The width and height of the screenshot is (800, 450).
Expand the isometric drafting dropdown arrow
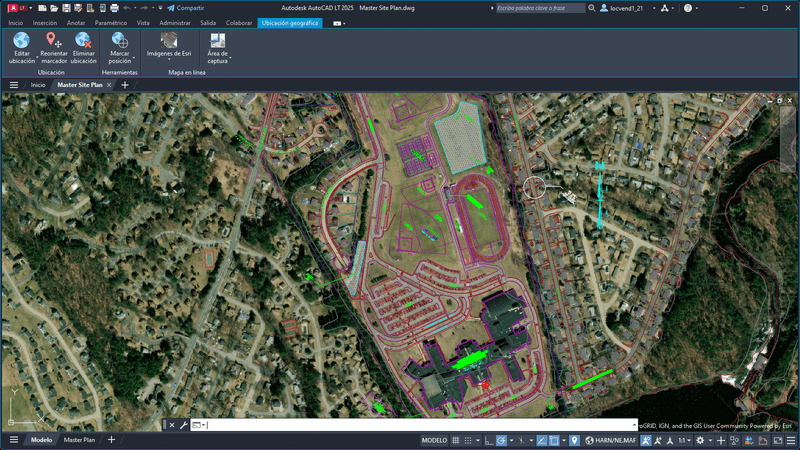532,440
